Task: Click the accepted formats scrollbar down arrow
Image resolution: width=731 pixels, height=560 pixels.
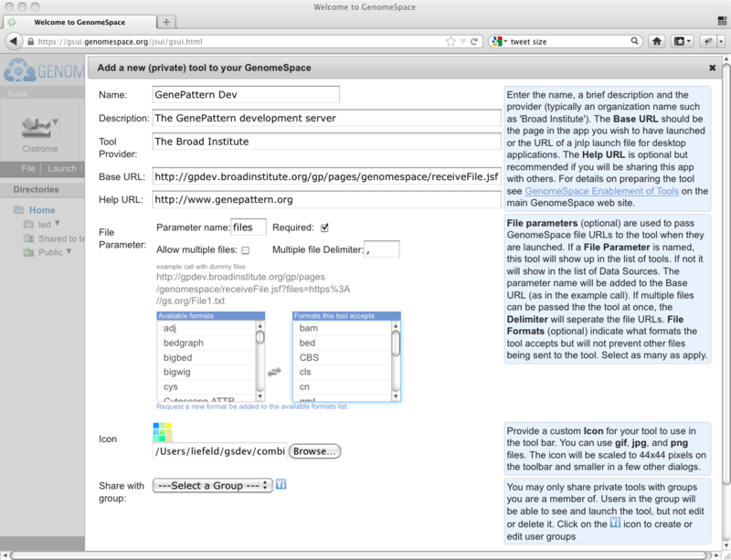Action: [x=396, y=396]
